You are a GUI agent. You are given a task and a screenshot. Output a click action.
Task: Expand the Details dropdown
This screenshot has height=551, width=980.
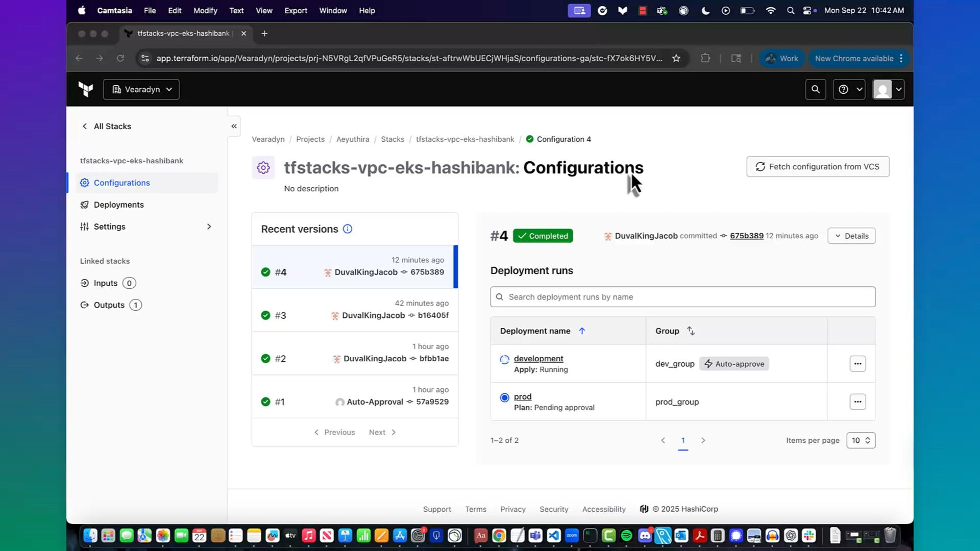(x=851, y=236)
